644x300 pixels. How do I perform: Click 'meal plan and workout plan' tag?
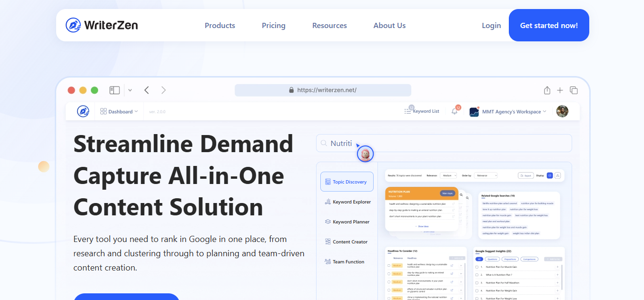tap(496, 221)
